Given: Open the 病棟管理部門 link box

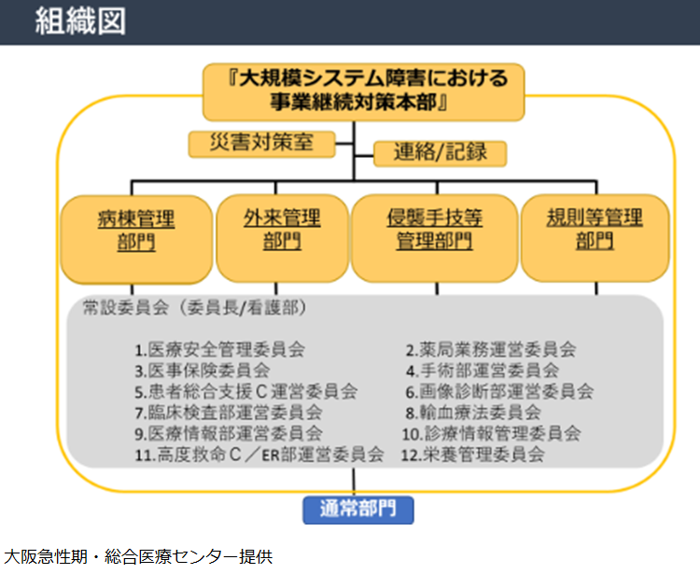Looking at the screenshot, I should [x=135, y=231].
